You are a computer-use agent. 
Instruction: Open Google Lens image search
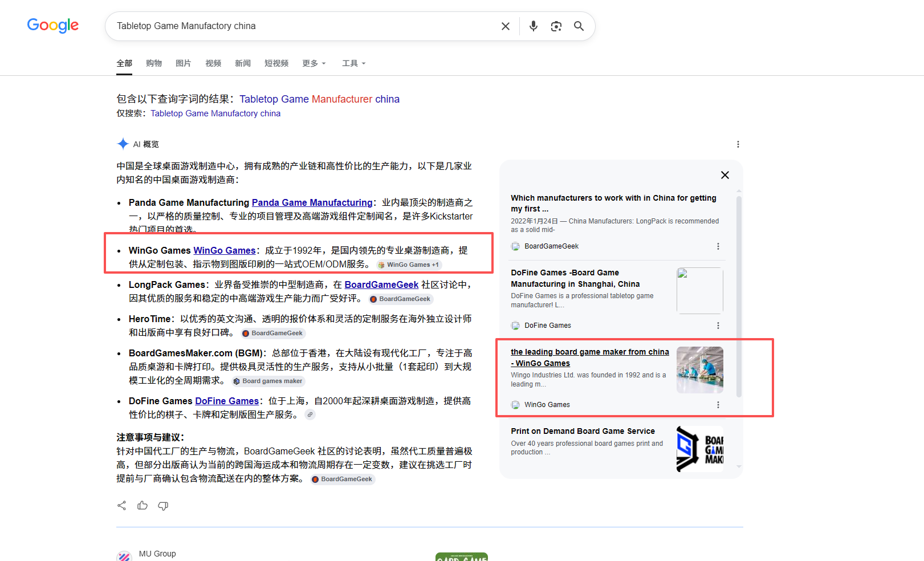[x=556, y=26]
